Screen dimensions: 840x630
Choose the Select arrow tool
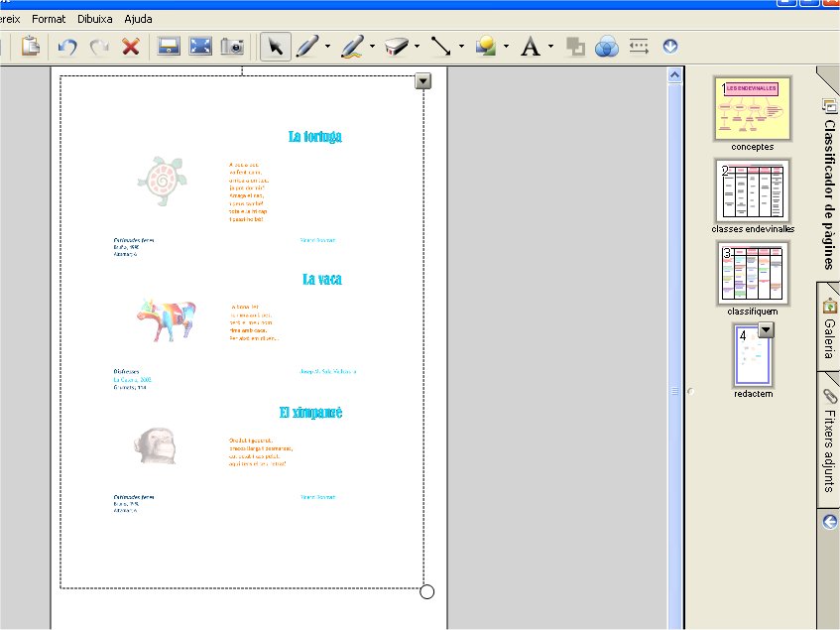(276, 47)
